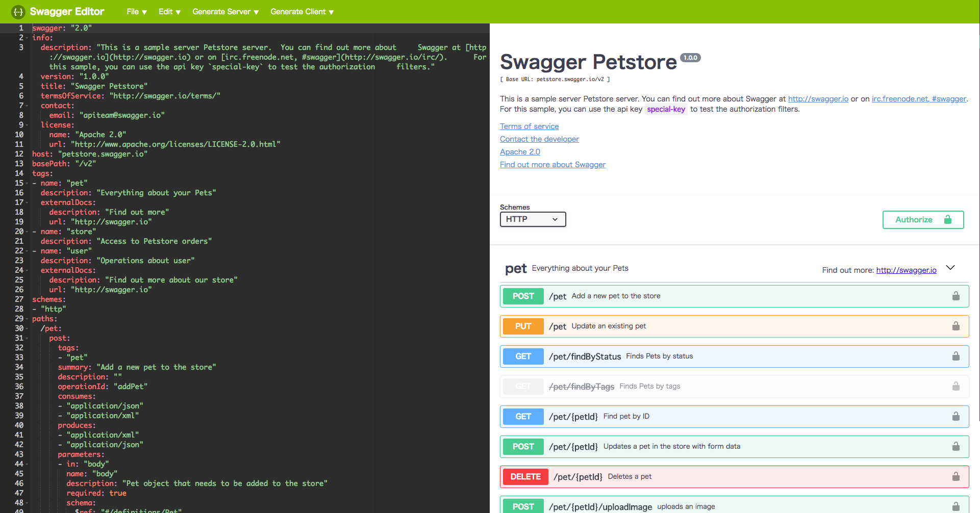
Task: Click lock icon on /pet/findByStatus row
Action: coord(956,356)
